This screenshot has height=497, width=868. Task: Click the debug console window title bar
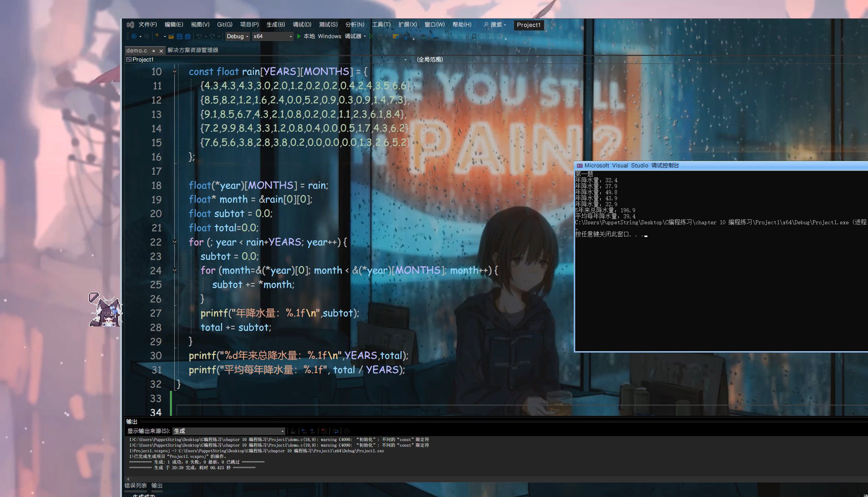721,166
